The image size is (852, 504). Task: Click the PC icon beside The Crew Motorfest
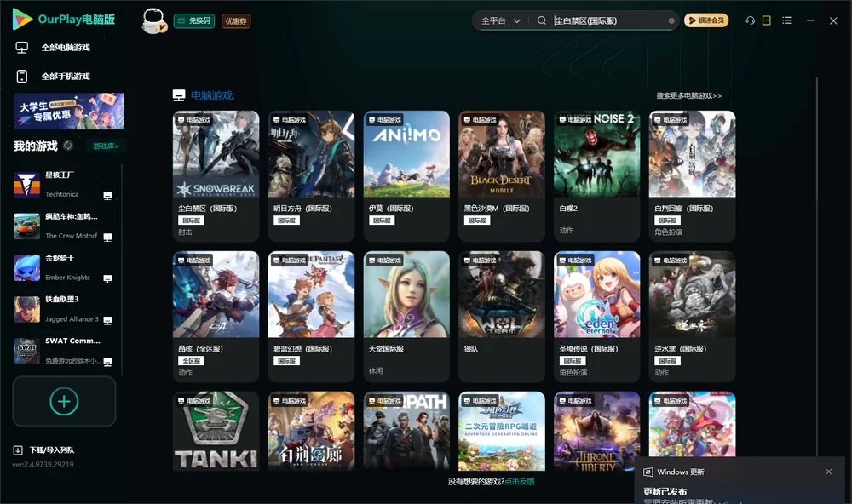tap(107, 238)
